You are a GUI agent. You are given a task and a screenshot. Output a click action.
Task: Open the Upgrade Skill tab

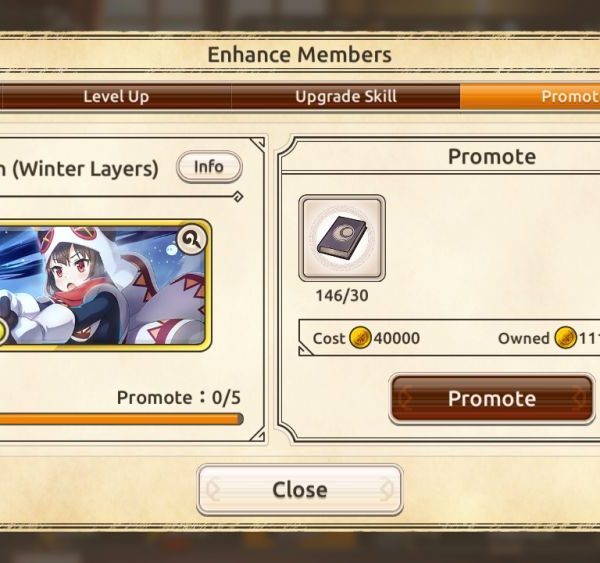(x=346, y=96)
